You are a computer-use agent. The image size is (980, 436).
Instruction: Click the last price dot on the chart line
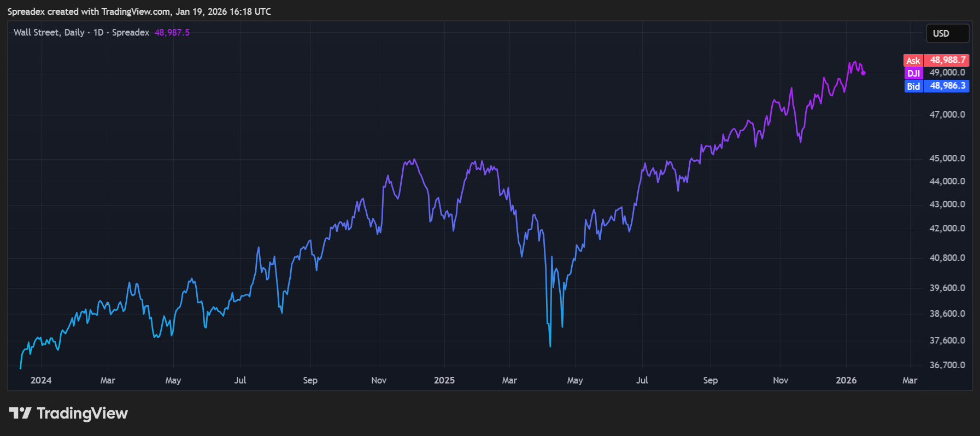(x=863, y=73)
